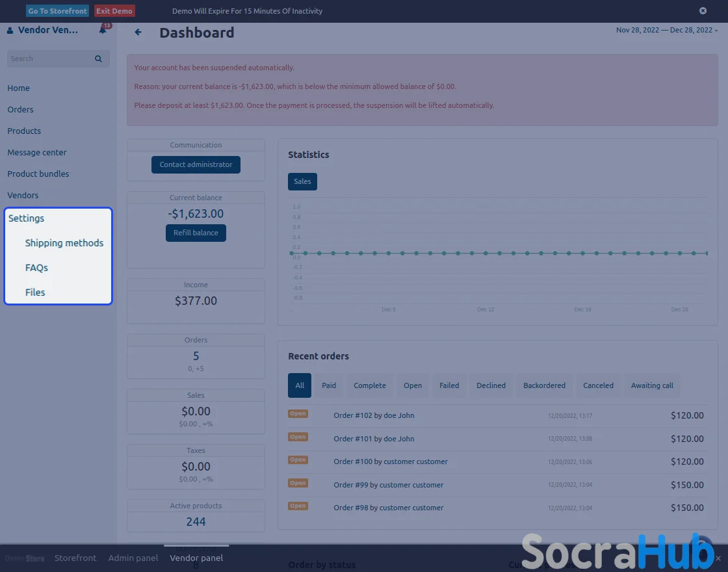
Task: Switch to the Awaiting call tab
Action: pos(651,385)
